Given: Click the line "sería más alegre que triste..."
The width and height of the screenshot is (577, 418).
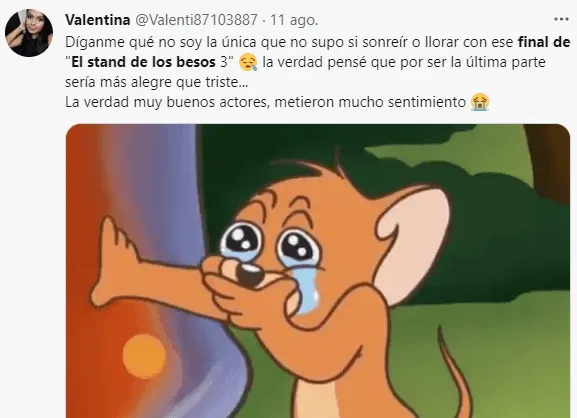Looking at the screenshot, I should tap(157, 82).
